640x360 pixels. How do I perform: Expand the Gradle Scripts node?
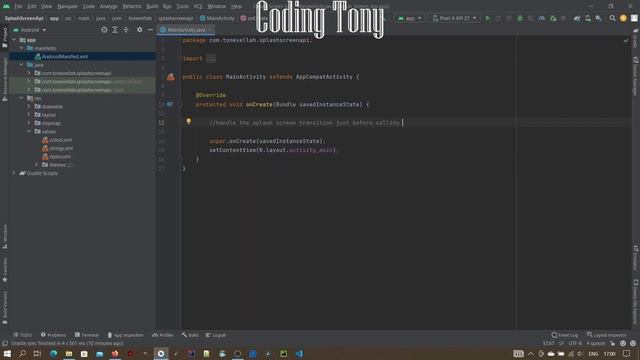click(x=13, y=173)
